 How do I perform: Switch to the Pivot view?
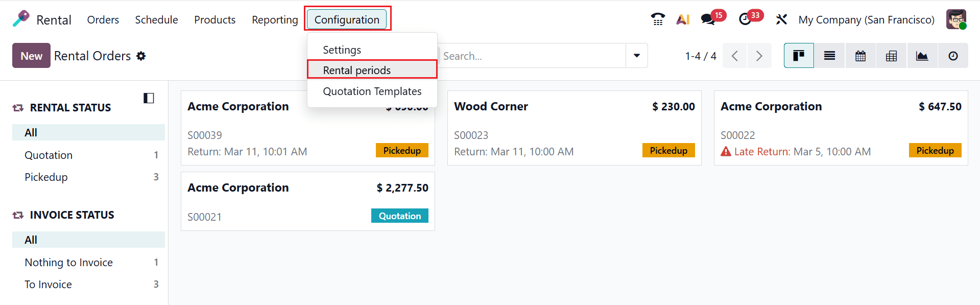click(891, 55)
